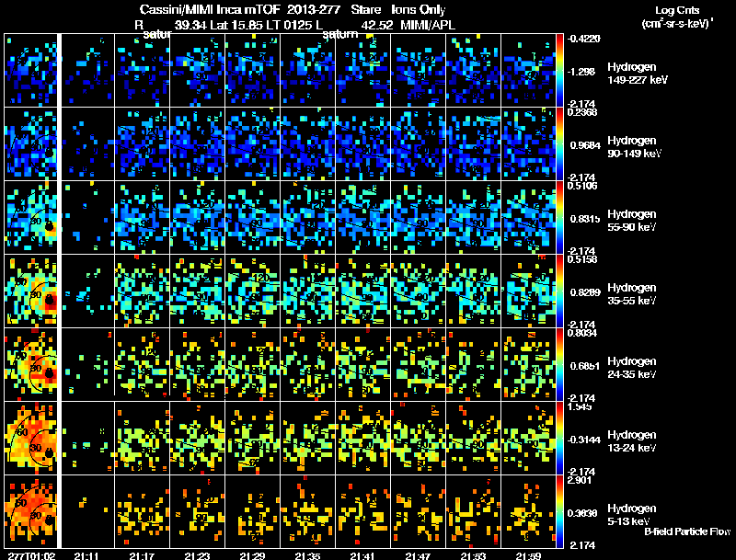Click the '21:11' time label
The height and width of the screenshot is (560, 736).
pos(86,556)
